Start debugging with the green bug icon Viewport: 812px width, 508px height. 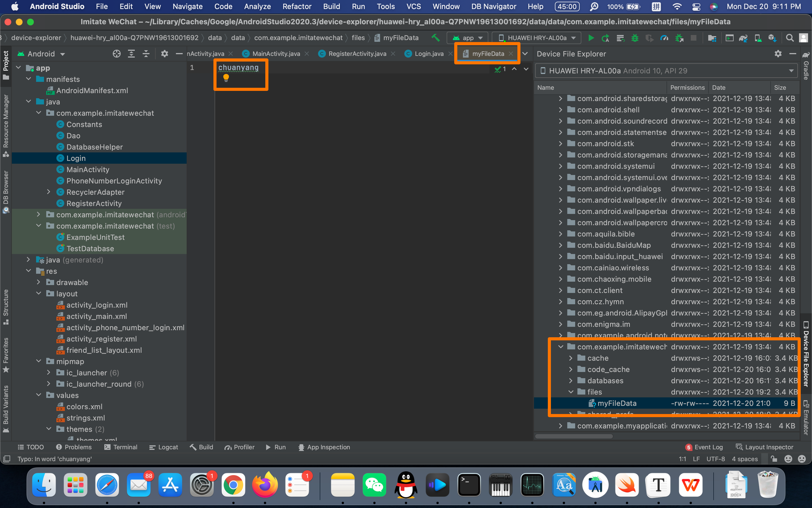634,38
